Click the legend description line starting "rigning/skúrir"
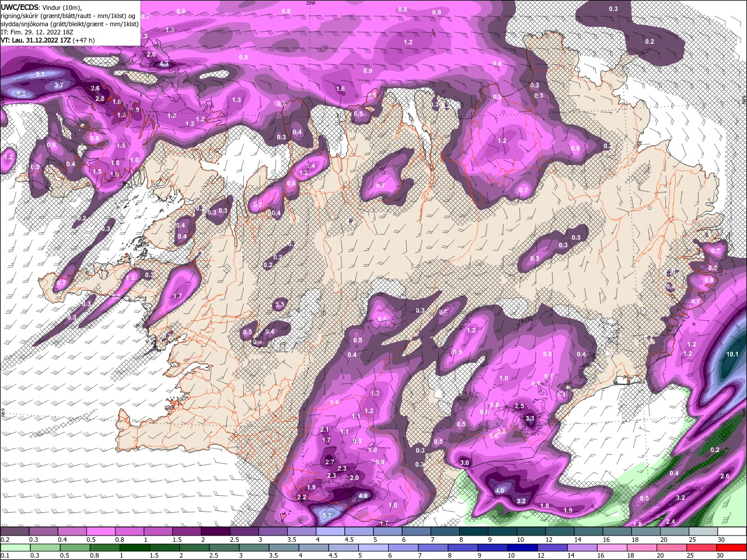Screen dimensions: 747x560 [69, 16]
